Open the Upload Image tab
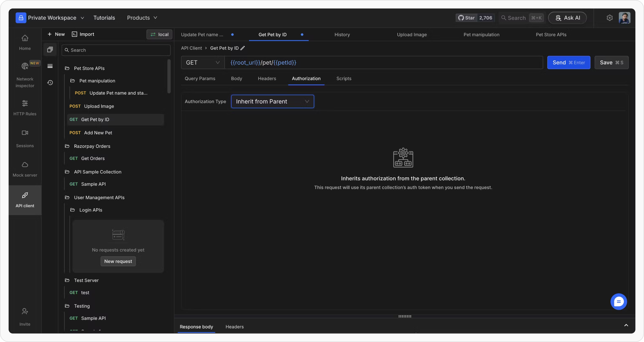This screenshot has width=644, height=342. pyautogui.click(x=412, y=35)
